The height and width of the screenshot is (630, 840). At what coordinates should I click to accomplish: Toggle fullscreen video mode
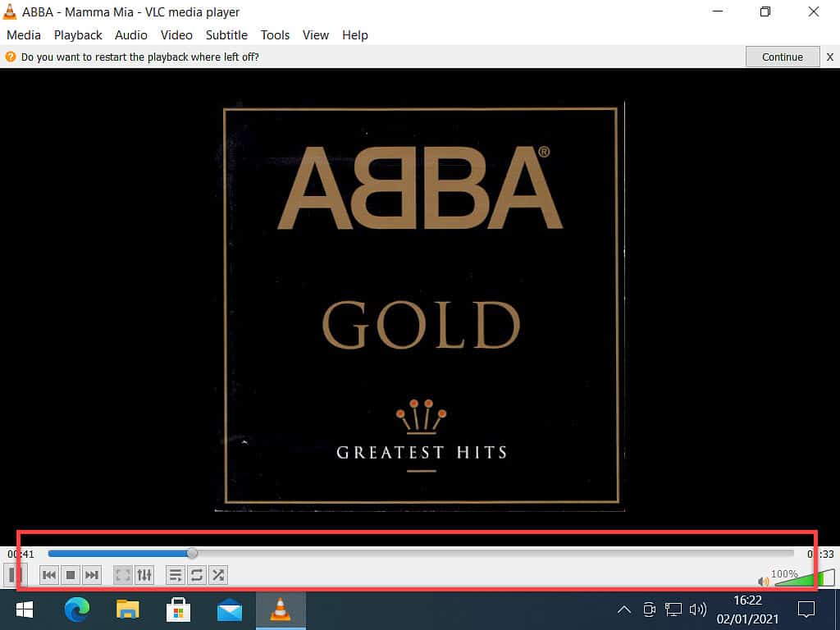coord(122,575)
